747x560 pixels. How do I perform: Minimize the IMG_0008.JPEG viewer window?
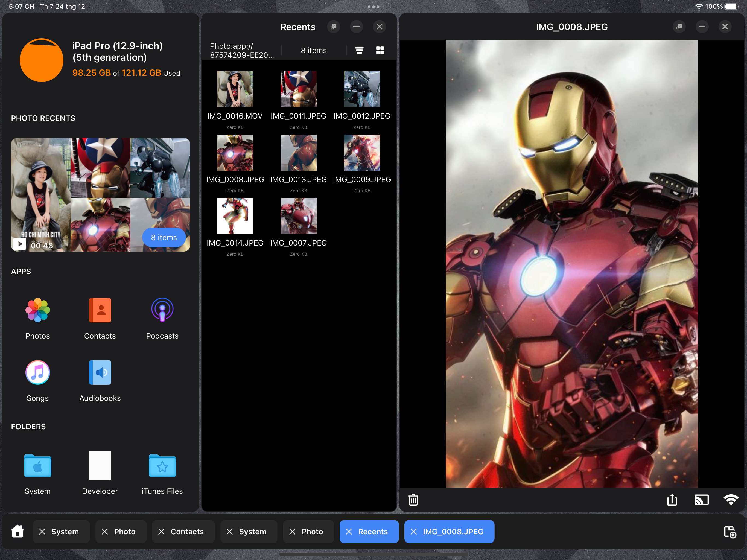point(702,27)
